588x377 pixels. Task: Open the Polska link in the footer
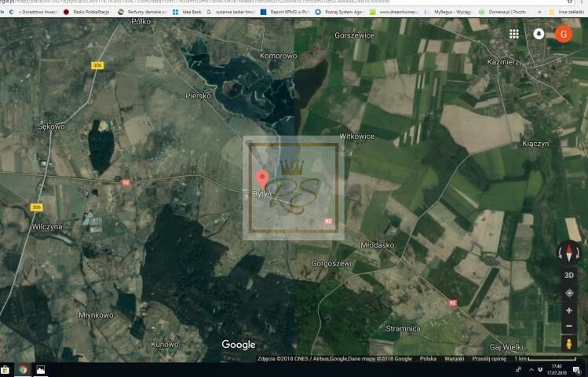428,359
